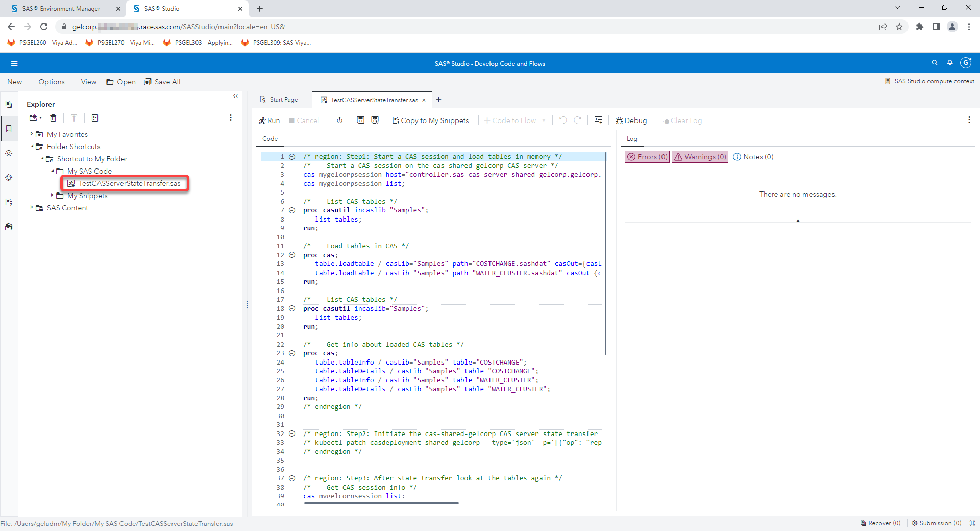The image size is (980, 531).
Task: Select the Explorer sidebar icon
Action: tap(9, 129)
